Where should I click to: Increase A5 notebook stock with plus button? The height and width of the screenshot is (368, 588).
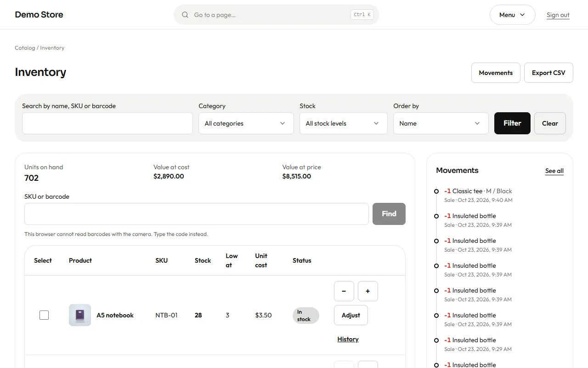368,291
